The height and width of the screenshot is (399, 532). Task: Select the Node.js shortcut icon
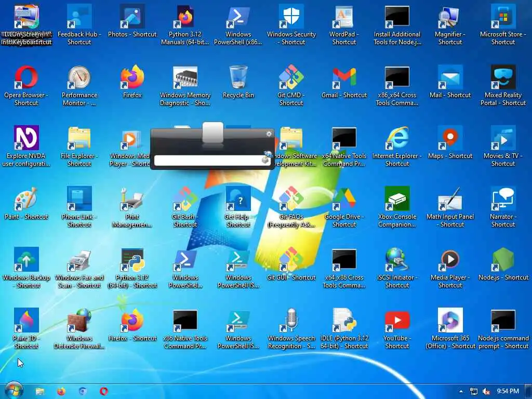(x=503, y=264)
